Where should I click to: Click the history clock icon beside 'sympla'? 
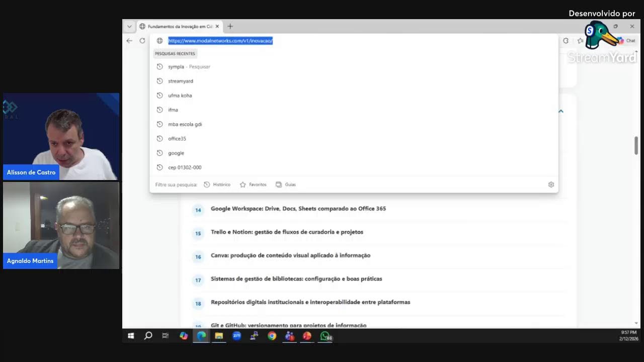tap(159, 66)
